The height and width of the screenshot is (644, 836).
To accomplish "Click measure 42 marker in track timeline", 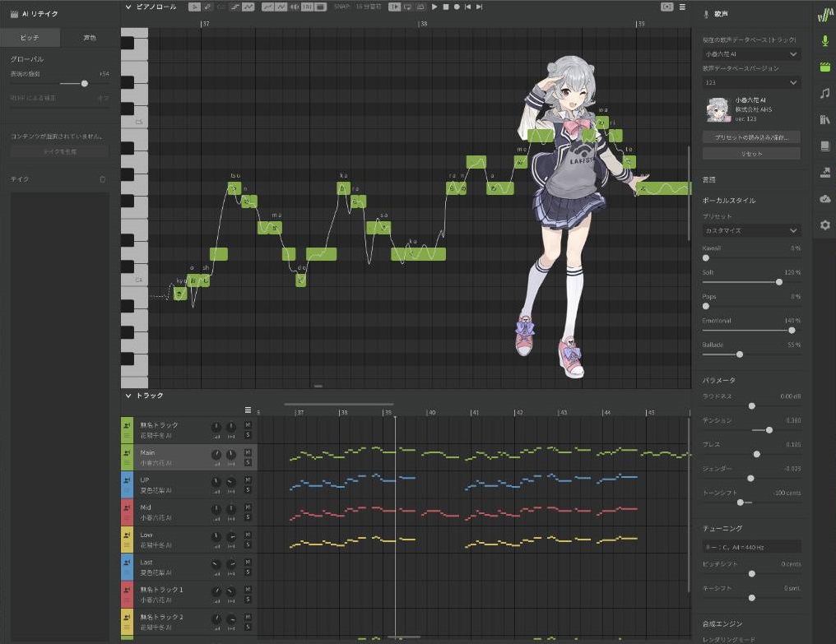I will point(518,413).
